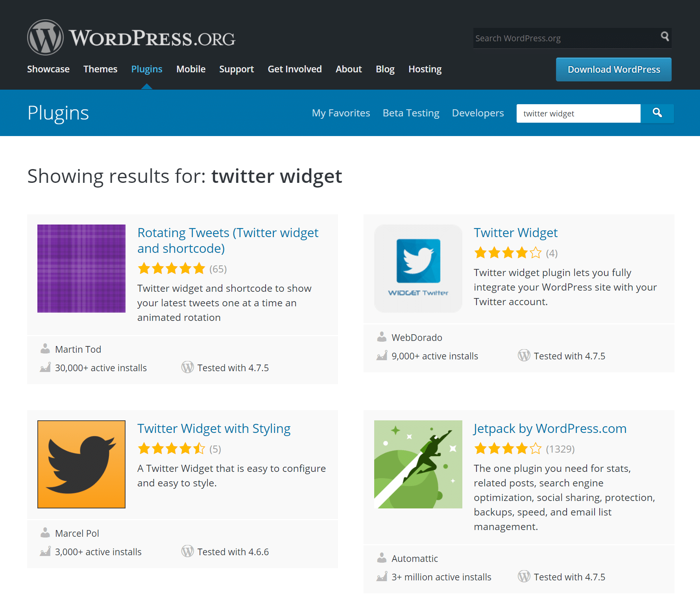The height and width of the screenshot is (602, 700).
Task: Click the orange Twitter bird thumbnail
Action: (81, 464)
